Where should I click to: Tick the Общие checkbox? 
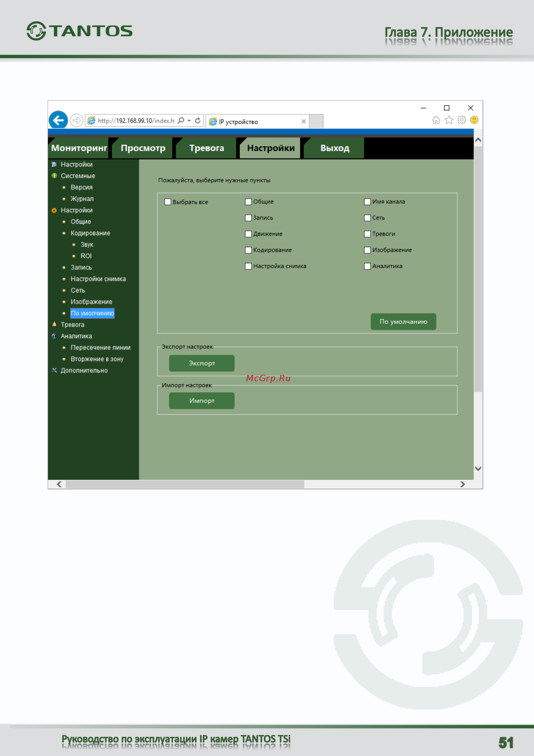248,202
